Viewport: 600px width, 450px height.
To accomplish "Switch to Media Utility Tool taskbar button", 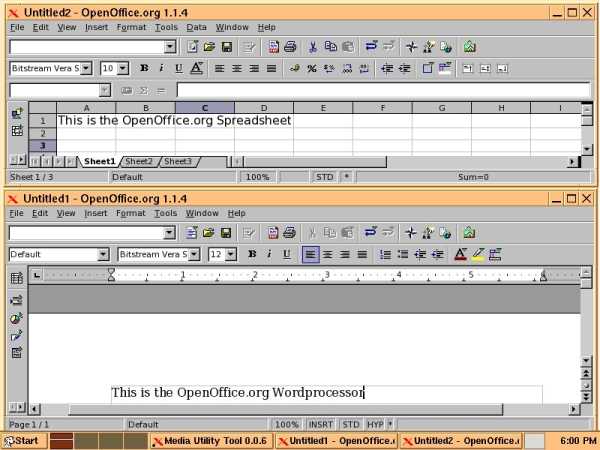I will click(x=211, y=441).
